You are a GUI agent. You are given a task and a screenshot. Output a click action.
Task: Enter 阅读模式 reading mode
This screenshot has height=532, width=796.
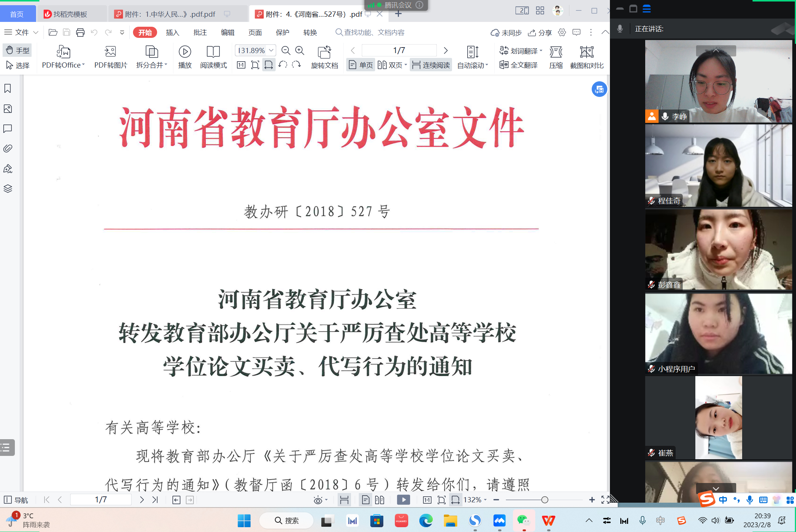[213, 58]
